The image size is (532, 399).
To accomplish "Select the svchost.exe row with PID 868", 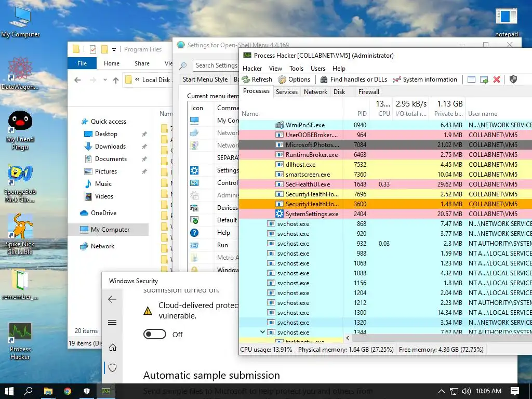I will coord(385,224).
